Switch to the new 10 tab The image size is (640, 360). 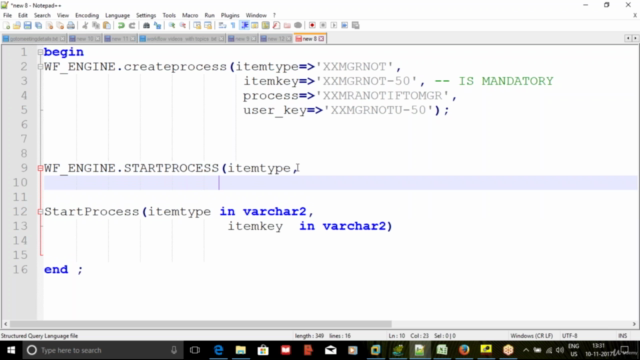pyautogui.click(x=84, y=39)
